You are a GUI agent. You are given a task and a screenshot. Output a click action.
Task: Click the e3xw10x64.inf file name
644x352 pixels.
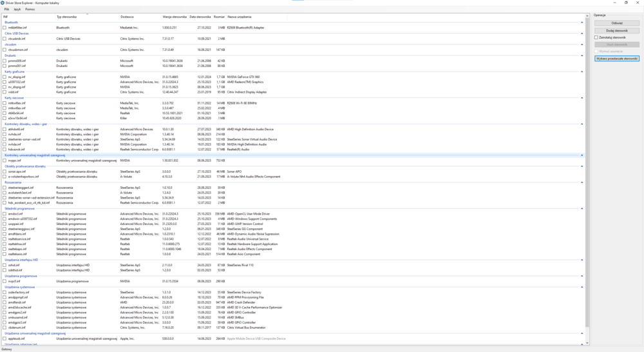[x=17, y=118]
